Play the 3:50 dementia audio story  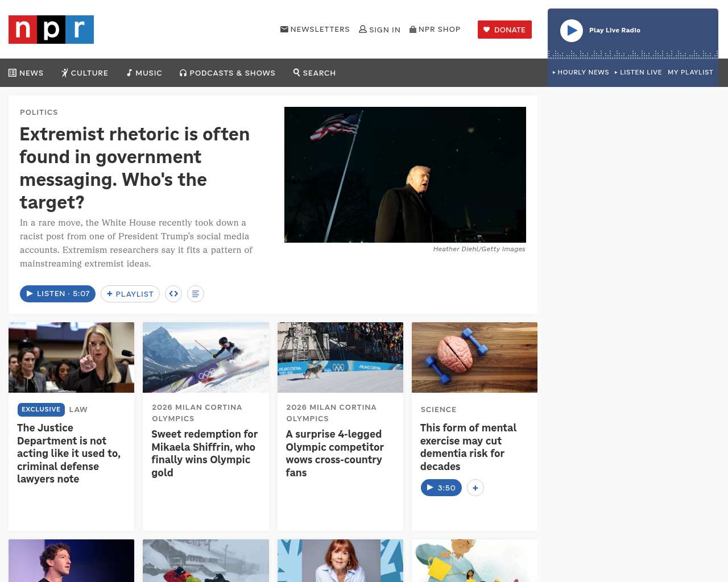pyautogui.click(x=441, y=488)
